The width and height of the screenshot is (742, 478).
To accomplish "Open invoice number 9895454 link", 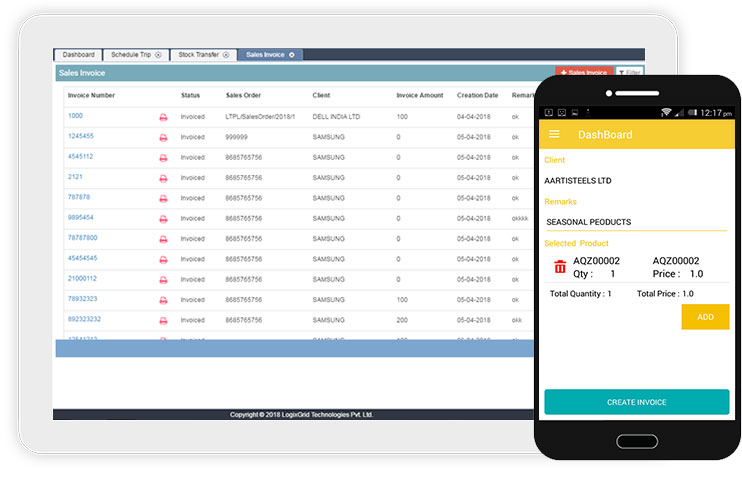I will [x=81, y=217].
